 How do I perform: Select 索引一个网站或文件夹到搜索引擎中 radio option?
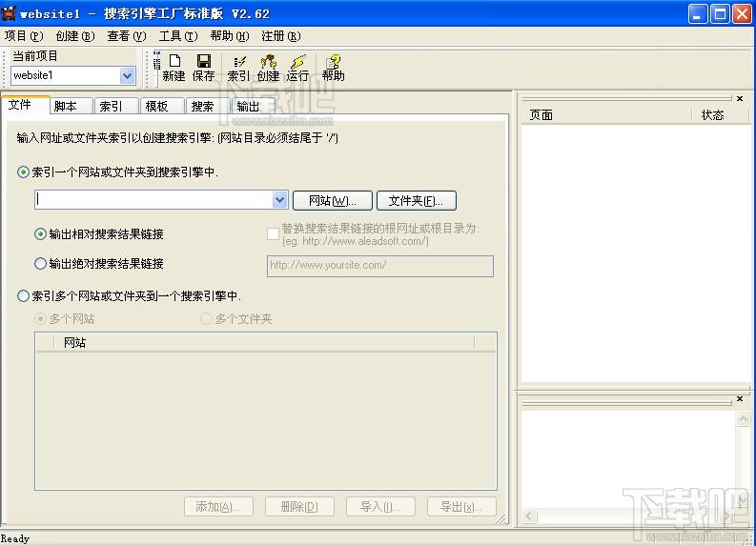pos(24,172)
